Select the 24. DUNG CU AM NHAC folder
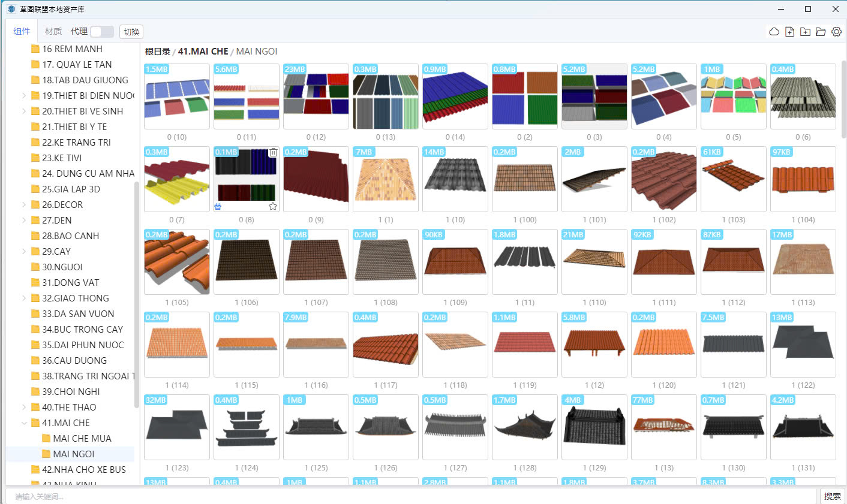 [x=88, y=173]
